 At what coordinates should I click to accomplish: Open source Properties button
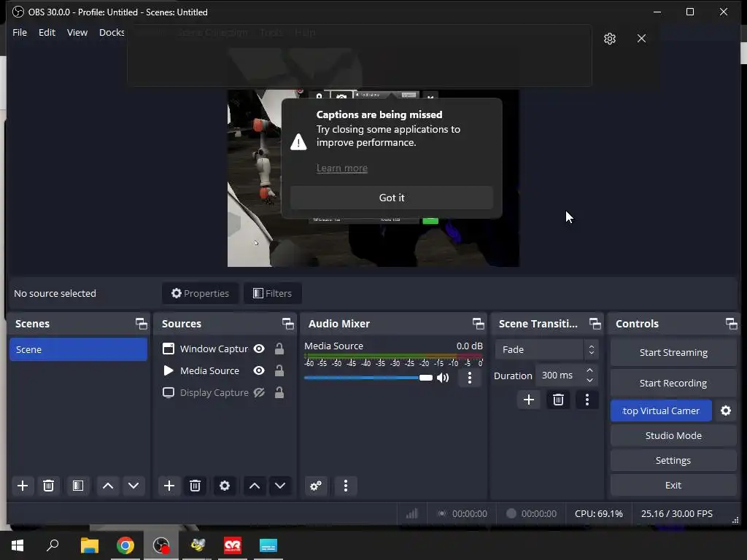tap(200, 293)
